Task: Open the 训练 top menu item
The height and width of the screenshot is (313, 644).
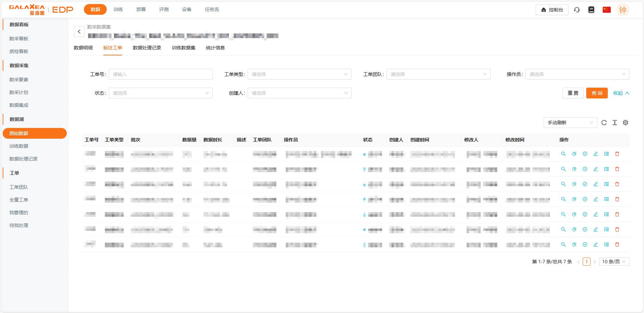Action: [x=118, y=9]
